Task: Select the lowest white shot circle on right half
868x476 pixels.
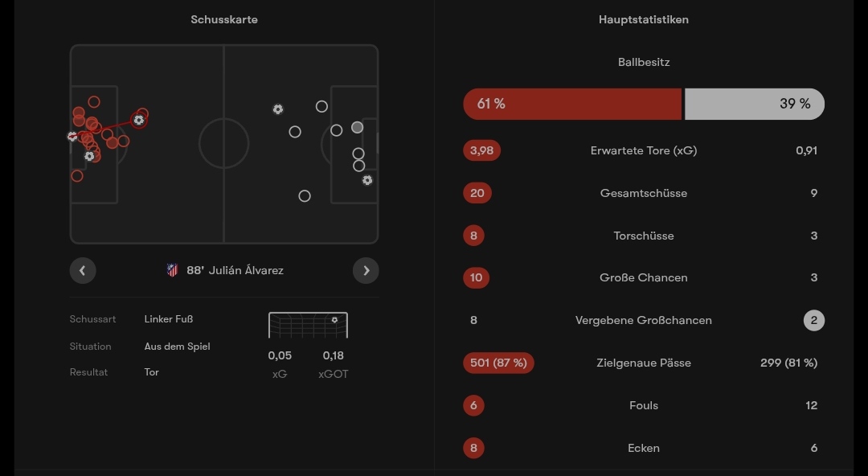Action: pyautogui.click(x=305, y=195)
